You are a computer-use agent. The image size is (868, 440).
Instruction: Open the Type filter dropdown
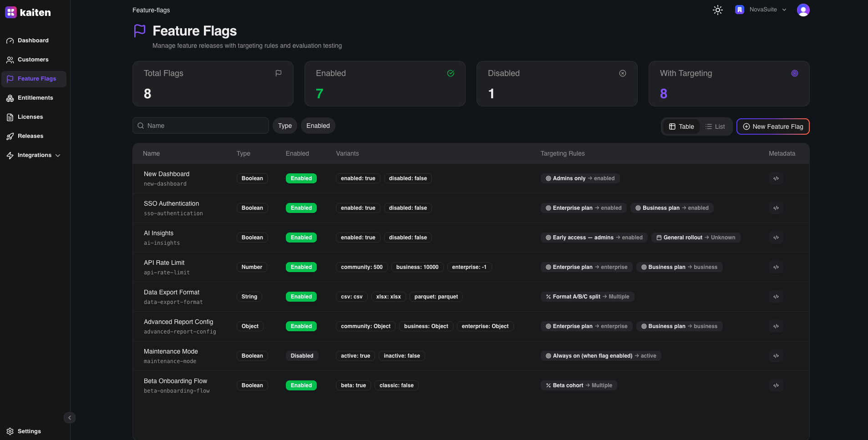284,126
